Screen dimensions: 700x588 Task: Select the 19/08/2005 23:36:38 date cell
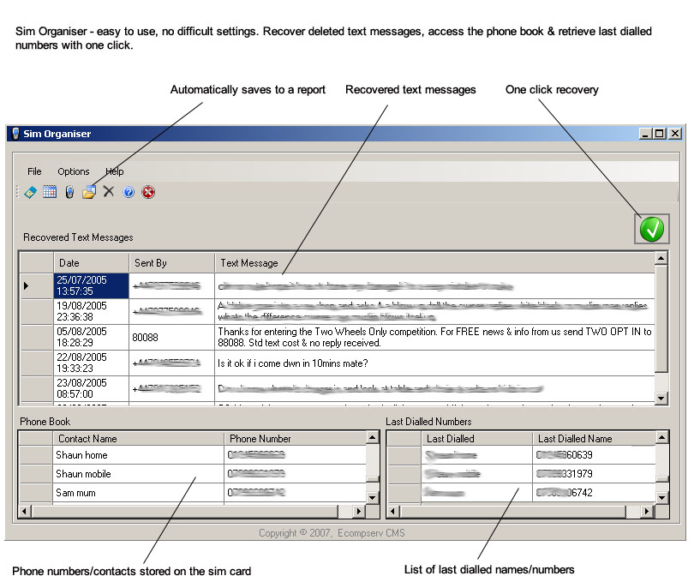[x=91, y=312]
